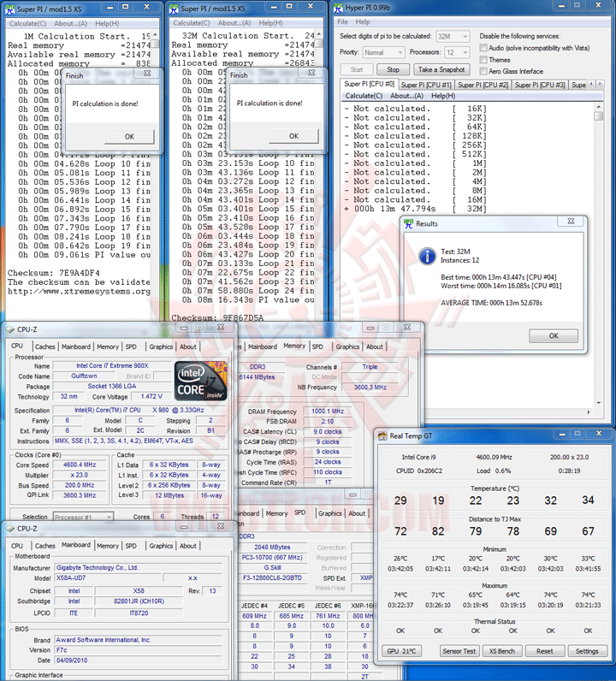616x681 pixels.
Task: Click the Checksum: 7E9A4DF4 line
Action: point(53,273)
